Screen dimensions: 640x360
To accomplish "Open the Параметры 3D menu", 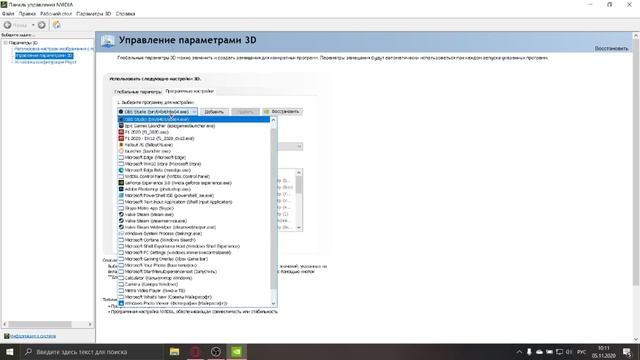I will 93,13.
